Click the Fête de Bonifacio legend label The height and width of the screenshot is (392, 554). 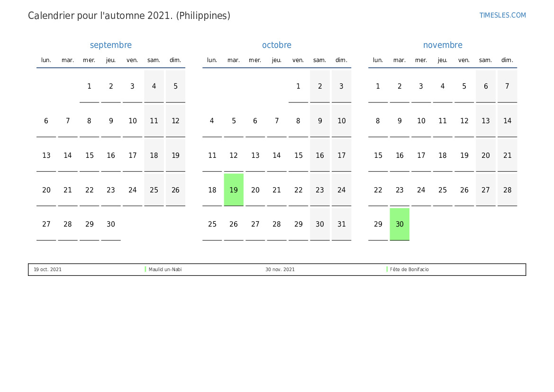coord(409,270)
